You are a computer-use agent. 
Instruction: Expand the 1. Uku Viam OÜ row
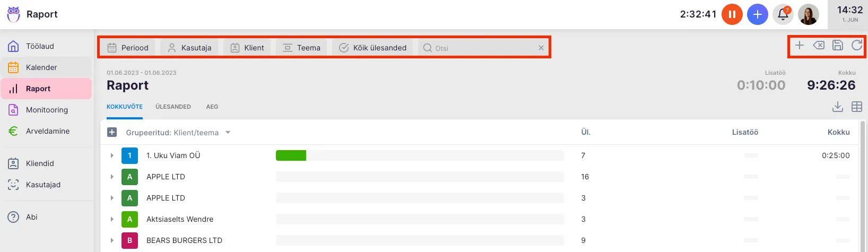pos(112,155)
